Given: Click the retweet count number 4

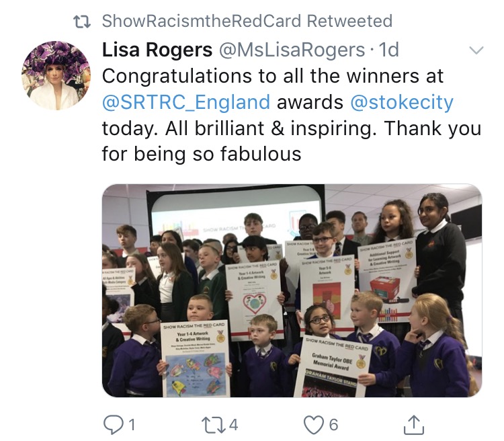Looking at the screenshot, I should (x=233, y=425).
